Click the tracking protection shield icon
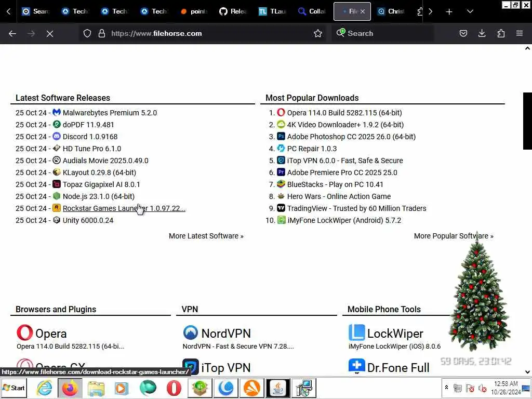This screenshot has height=399, width=532. (87, 33)
